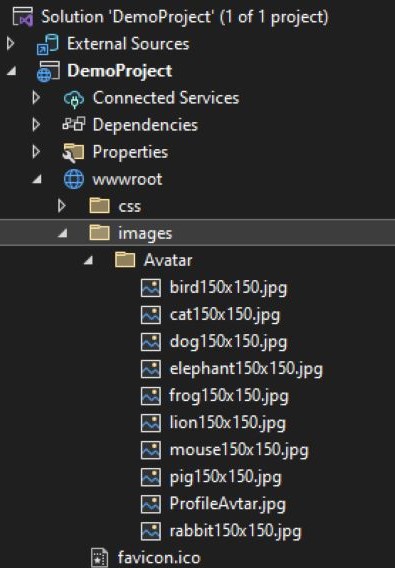Collapse the images folder arrow
Screen dimensions: 395x568
point(63,234)
